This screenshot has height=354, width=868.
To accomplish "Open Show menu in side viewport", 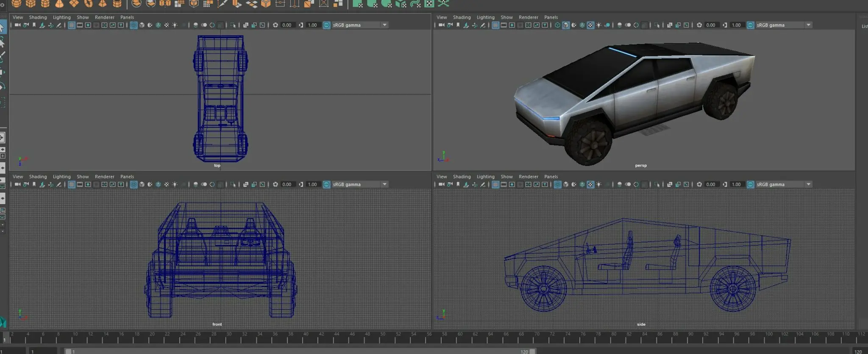I will click(506, 177).
